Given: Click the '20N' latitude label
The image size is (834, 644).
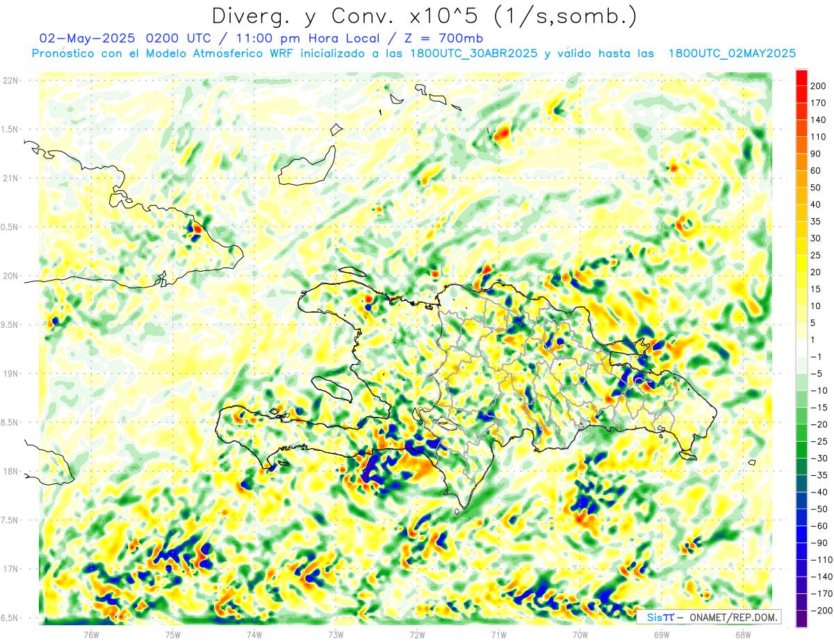Looking at the screenshot, I should pyautogui.click(x=10, y=276).
